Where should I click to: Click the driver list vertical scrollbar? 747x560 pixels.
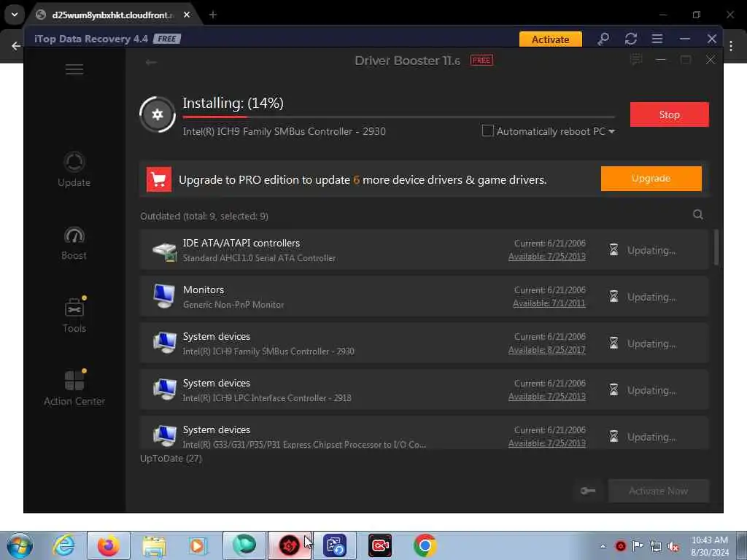(716, 247)
